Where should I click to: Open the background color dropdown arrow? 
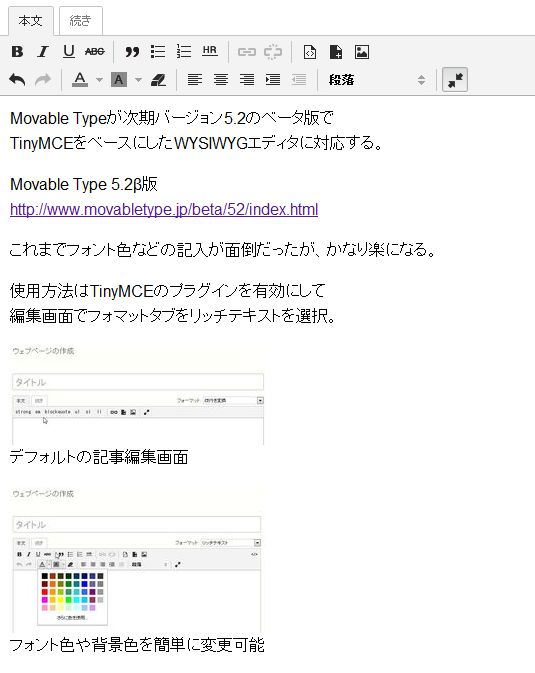point(138,80)
